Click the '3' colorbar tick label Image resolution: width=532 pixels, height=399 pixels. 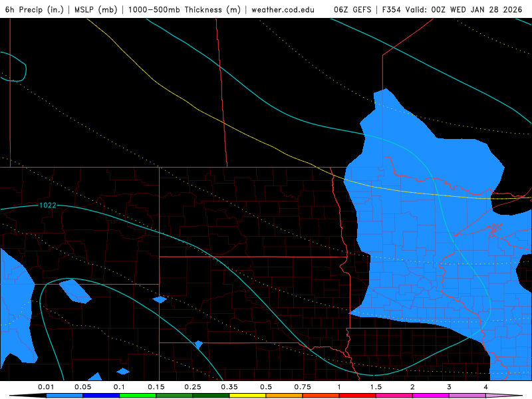pyautogui.click(x=450, y=387)
